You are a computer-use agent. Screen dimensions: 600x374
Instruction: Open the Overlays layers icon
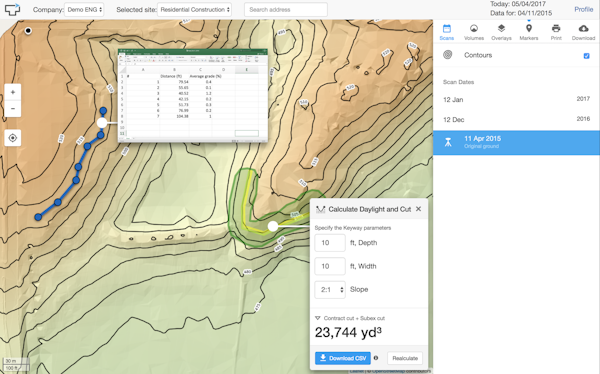[501, 28]
